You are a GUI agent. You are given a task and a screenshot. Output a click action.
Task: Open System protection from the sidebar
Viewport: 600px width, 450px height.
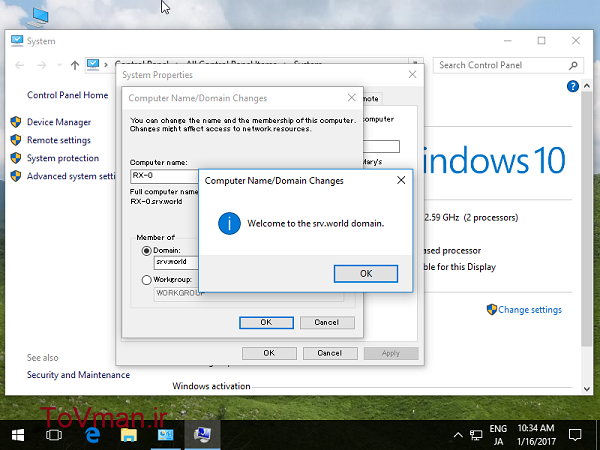(x=63, y=158)
